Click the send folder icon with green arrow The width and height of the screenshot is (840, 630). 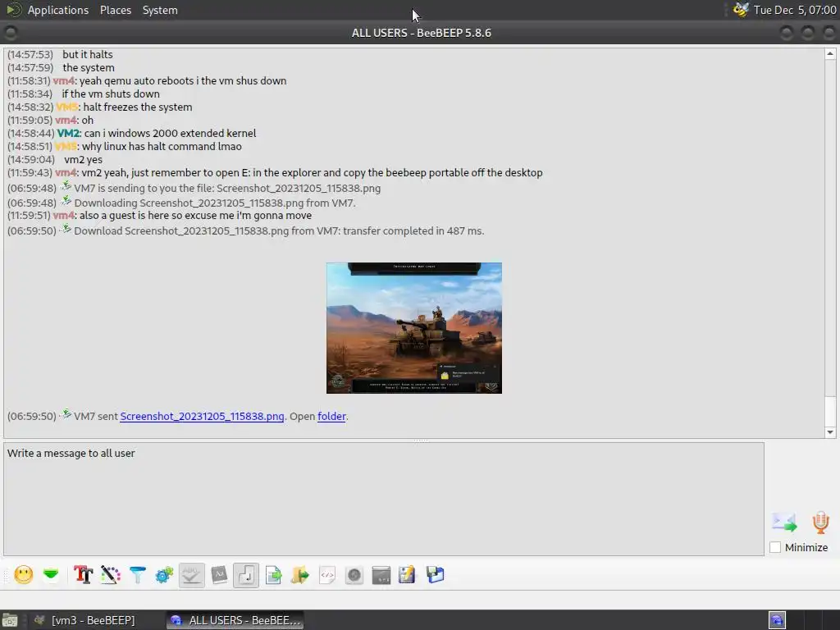coord(300,575)
